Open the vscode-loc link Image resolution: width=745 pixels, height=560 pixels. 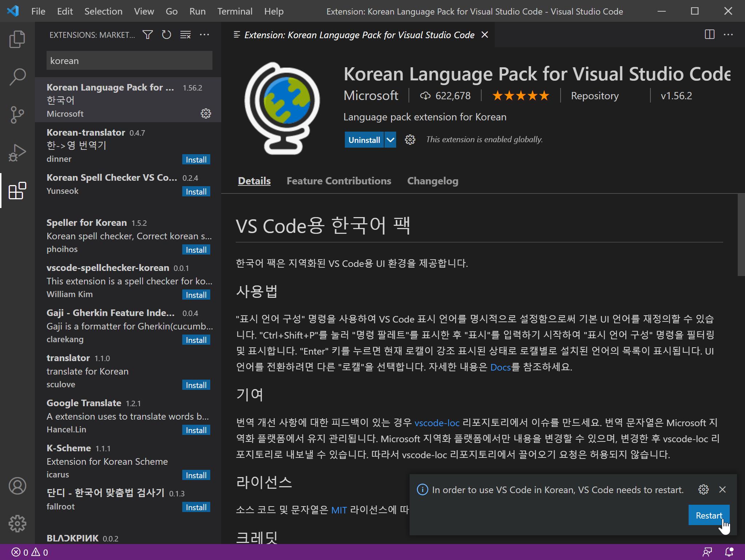click(437, 423)
